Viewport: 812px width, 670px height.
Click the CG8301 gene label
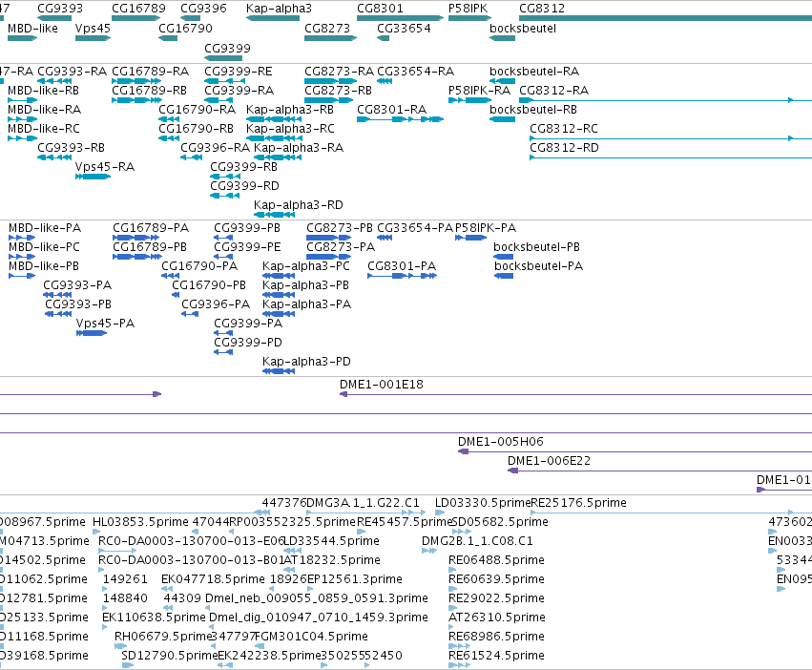coord(380,9)
